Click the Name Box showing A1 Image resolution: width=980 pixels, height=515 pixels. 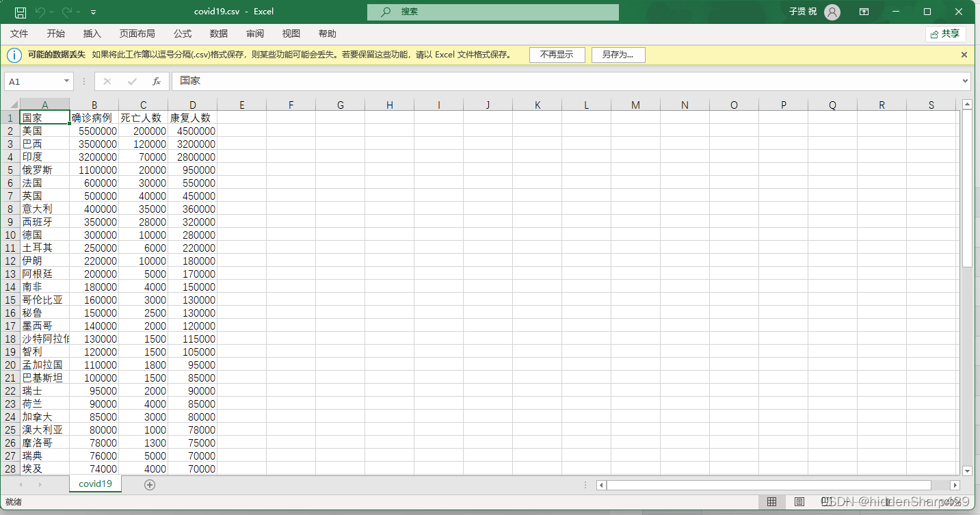pos(33,81)
